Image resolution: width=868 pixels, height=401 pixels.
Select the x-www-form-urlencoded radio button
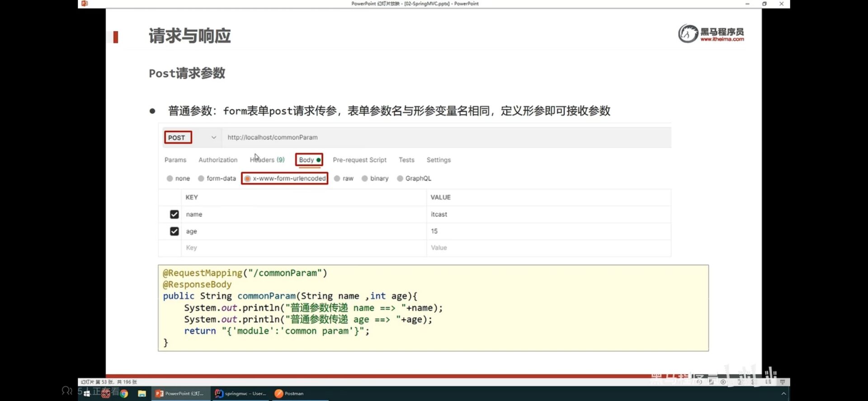(247, 178)
